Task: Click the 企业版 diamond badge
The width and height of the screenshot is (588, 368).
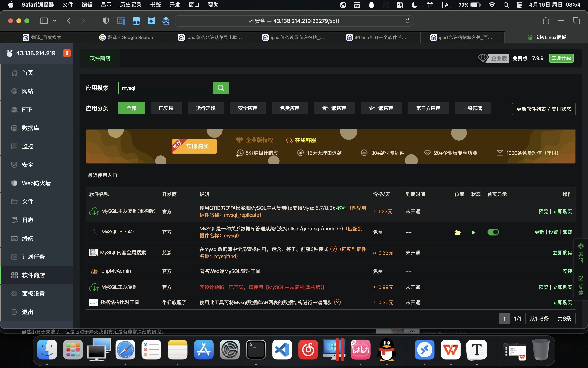Action: click(x=493, y=58)
